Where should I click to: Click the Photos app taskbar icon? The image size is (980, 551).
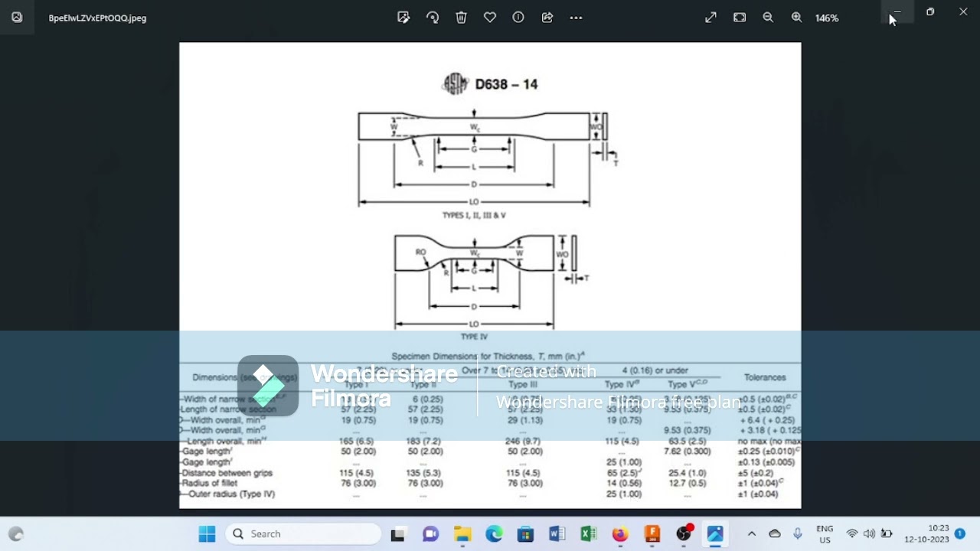715,534
